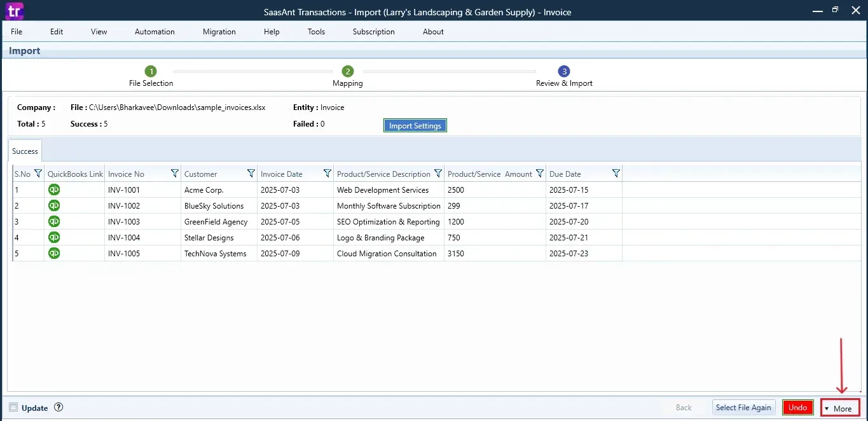Screen dimensions: 868x421
Task: Open the Edit menu
Action: tap(57, 32)
